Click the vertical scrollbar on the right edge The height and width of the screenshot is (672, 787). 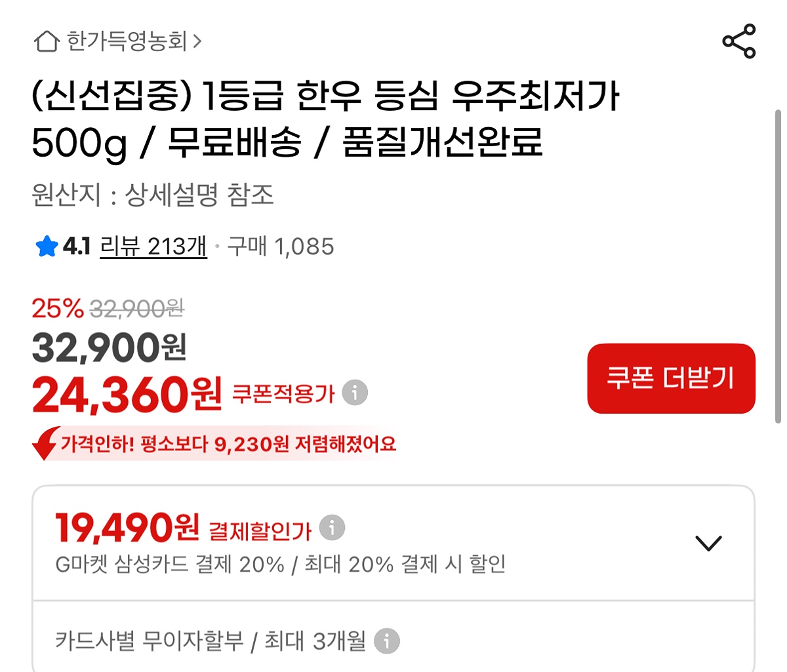coord(778,262)
